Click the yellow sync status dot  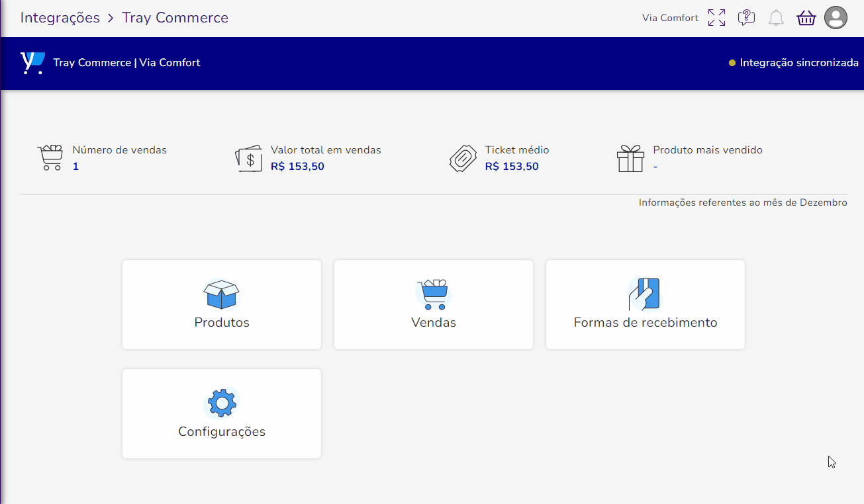732,63
